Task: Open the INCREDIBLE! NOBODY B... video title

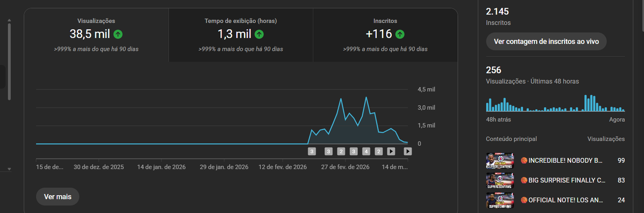Action: pyautogui.click(x=561, y=160)
